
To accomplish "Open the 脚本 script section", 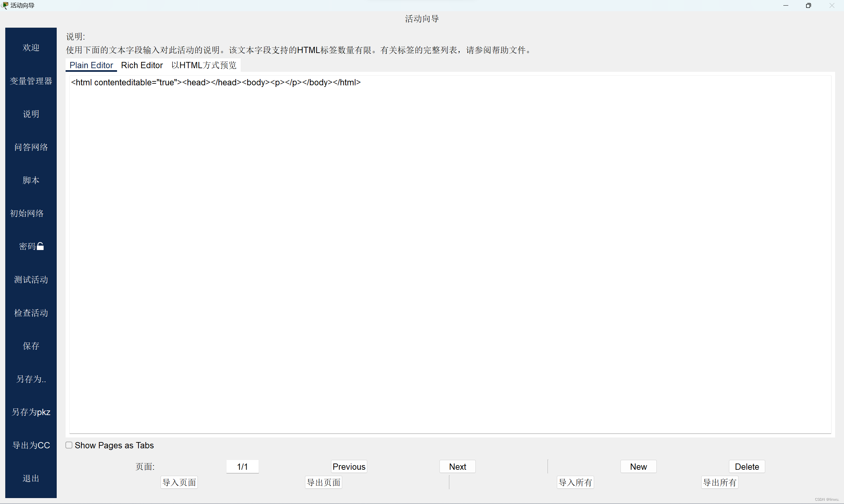I will [x=31, y=180].
